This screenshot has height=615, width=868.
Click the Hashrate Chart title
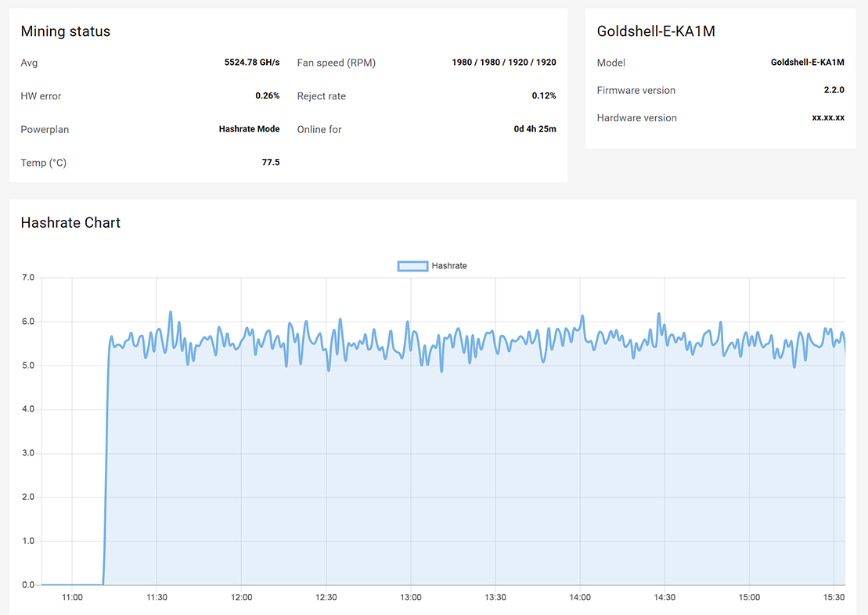70,223
